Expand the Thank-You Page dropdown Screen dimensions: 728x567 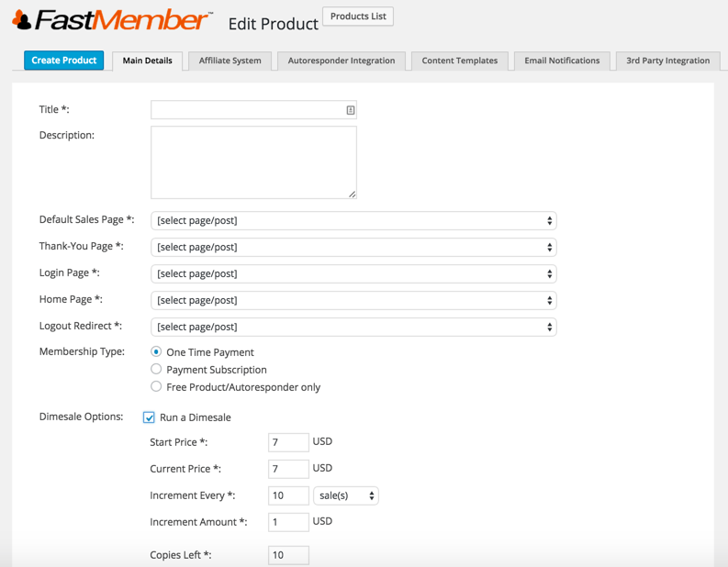(353, 247)
